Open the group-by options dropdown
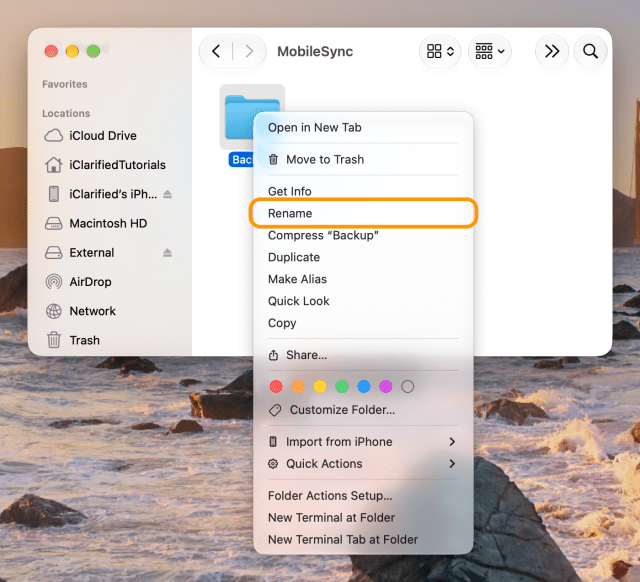Viewport: 640px width, 582px height. click(x=490, y=51)
